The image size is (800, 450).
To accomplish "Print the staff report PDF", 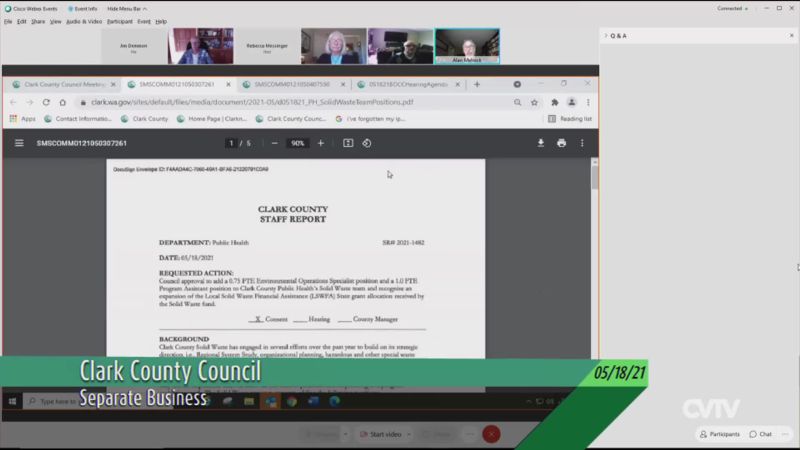I will pyautogui.click(x=561, y=143).
